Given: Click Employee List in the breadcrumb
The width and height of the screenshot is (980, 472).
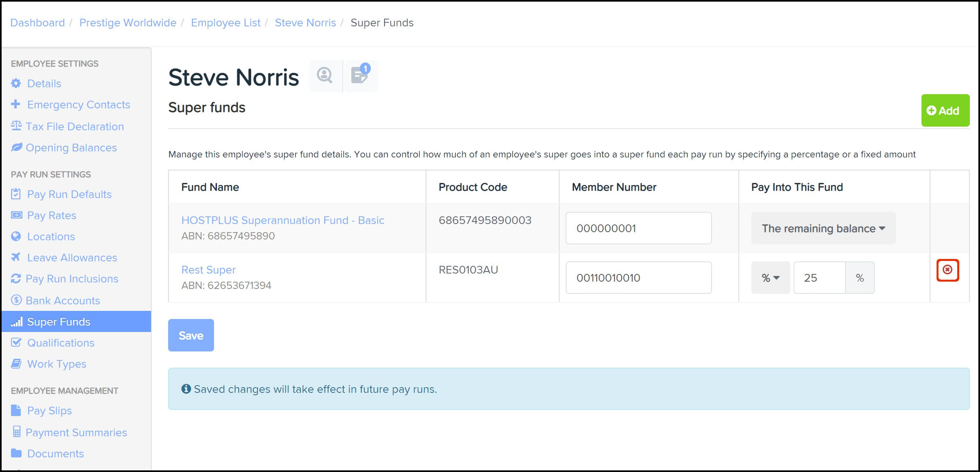Looking at the screenshot, I should pyautogui.click(x=225, y=23).
